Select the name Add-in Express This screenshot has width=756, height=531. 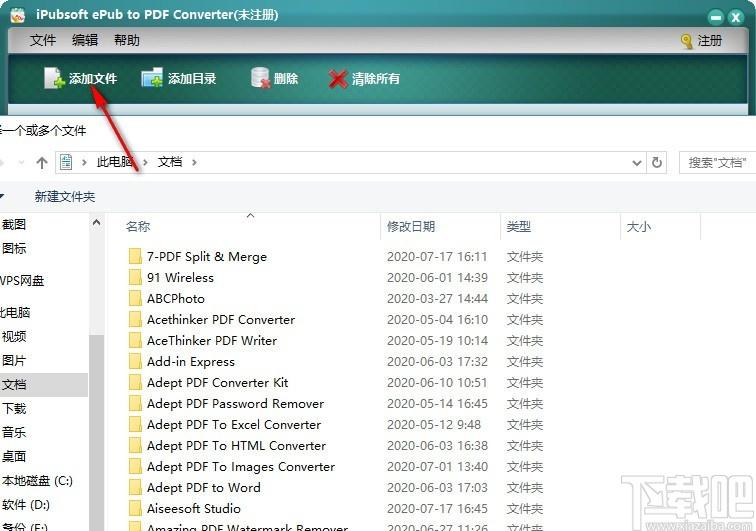(191, 361)
